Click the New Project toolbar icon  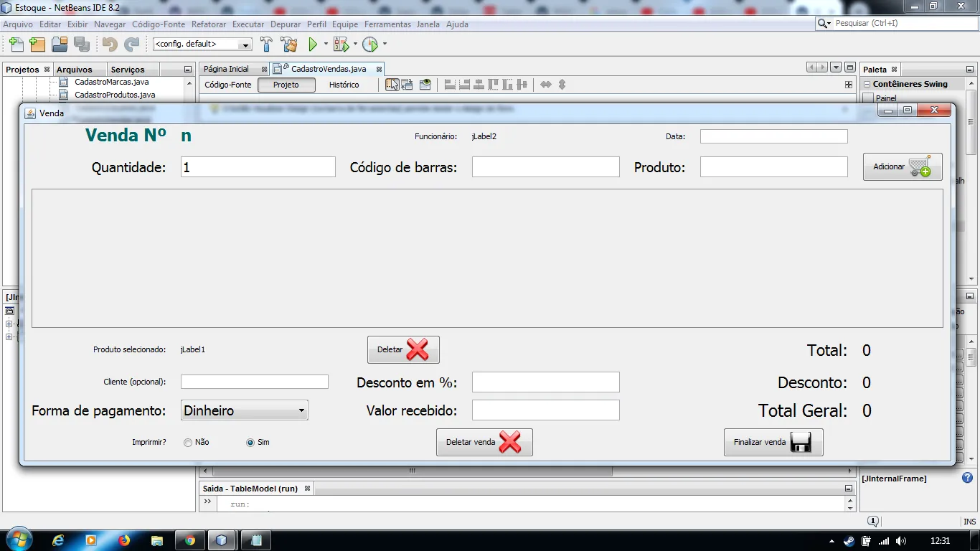tap(37, 44)
